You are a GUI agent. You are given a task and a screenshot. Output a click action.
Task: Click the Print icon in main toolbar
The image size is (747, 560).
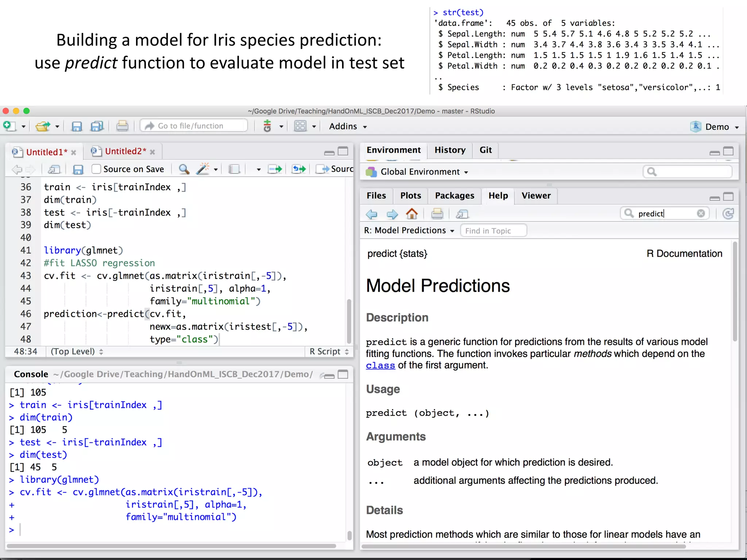tap(122, 126)
